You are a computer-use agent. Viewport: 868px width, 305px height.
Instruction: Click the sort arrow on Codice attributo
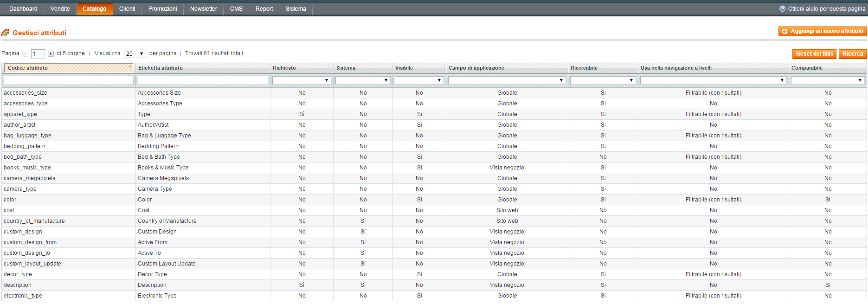pyautogui.click(x=130, y=68)
